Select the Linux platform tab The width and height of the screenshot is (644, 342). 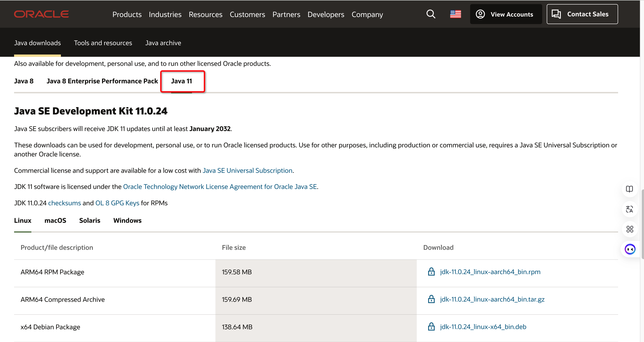pos(23,221)
